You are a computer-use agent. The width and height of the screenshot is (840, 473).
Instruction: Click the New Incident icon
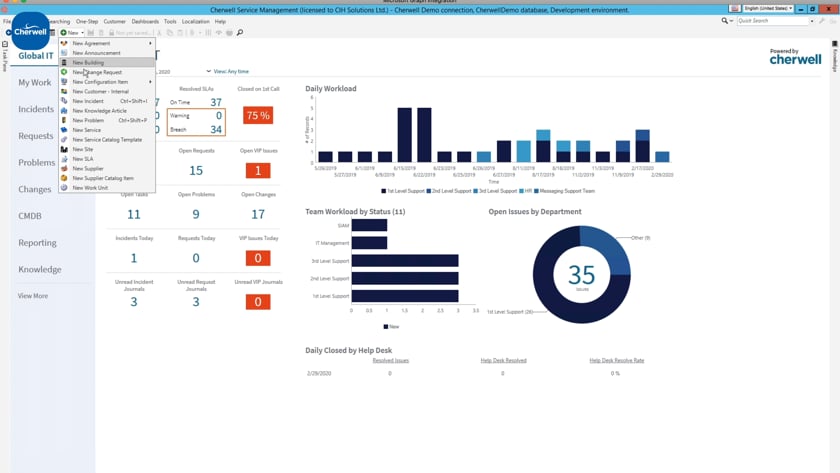tap(64, 101)
